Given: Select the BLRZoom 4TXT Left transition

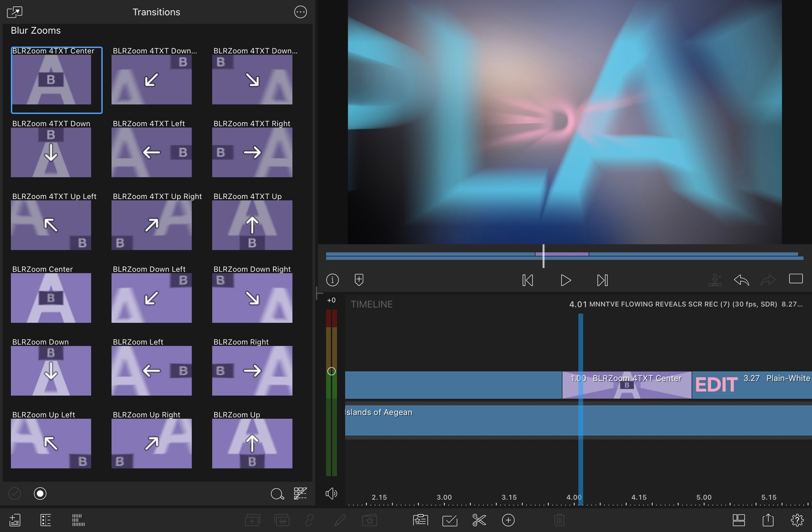Looking at the screenshot, I should click(151, 152).
